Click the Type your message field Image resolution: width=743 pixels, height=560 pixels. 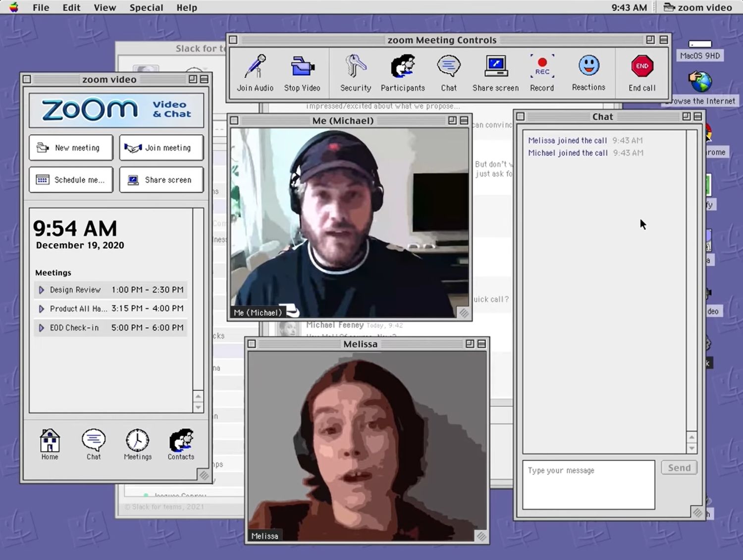[588, 485]
